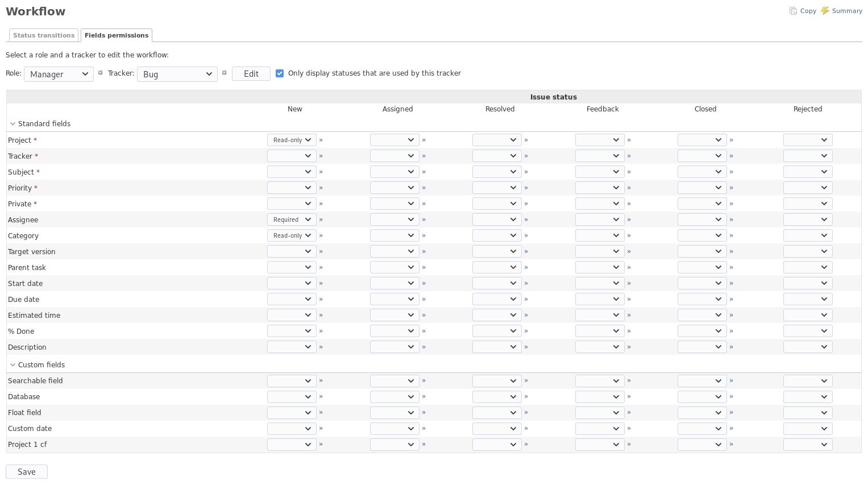Screen dimensions: 868x485
Task: Open Subject dropdown under Rejected status
Action: click(808, 172)
